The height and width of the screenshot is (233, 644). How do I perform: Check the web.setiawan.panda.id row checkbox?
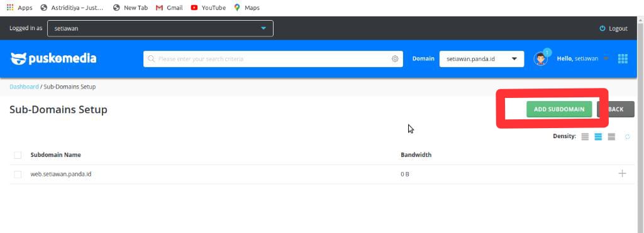coord(18,175)
